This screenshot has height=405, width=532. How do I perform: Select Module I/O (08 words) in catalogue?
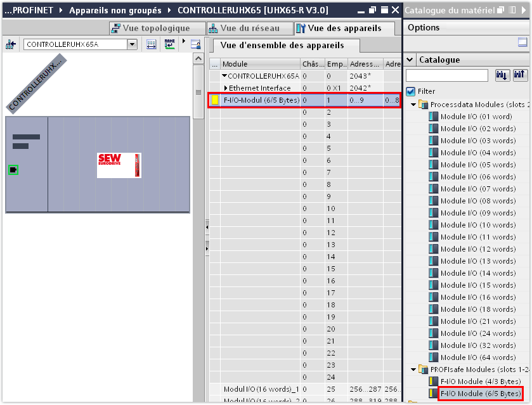tap(477, 201)
